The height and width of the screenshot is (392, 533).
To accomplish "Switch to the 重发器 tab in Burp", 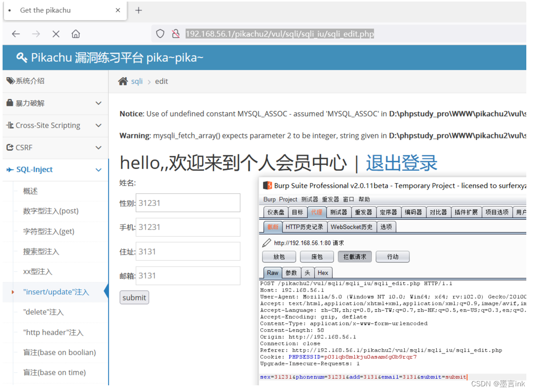I will coord(363,211).
